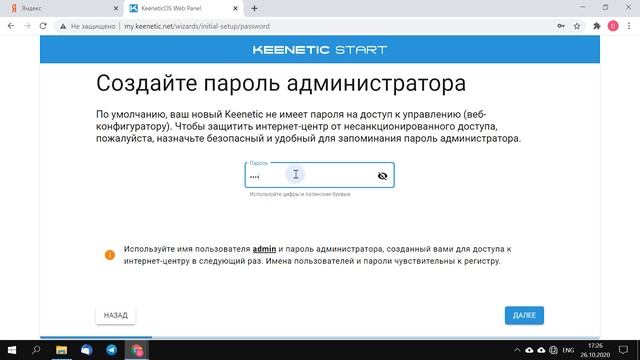Close the KeeneticOS Web Panel tab
The width and height of the screenshot is (640, 360).
[x=235, y=8]
